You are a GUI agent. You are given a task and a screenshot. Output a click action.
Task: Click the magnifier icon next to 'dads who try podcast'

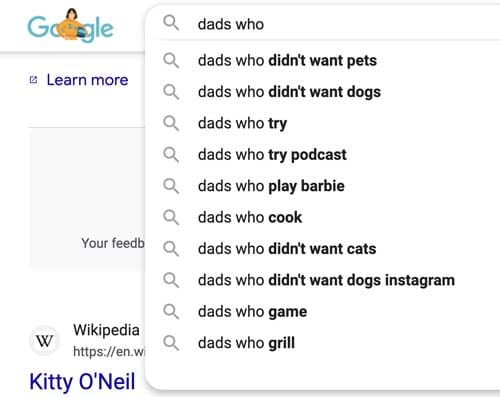[171, 155]
